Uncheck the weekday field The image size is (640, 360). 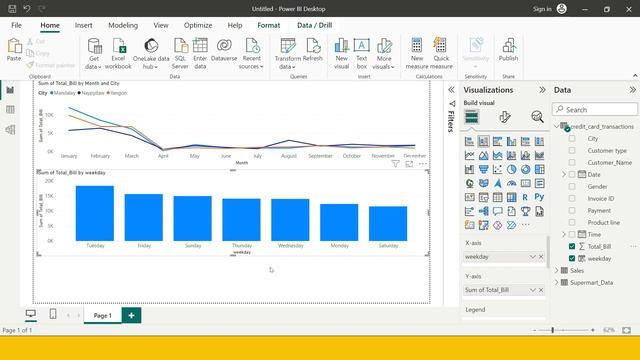coord(572,258)
